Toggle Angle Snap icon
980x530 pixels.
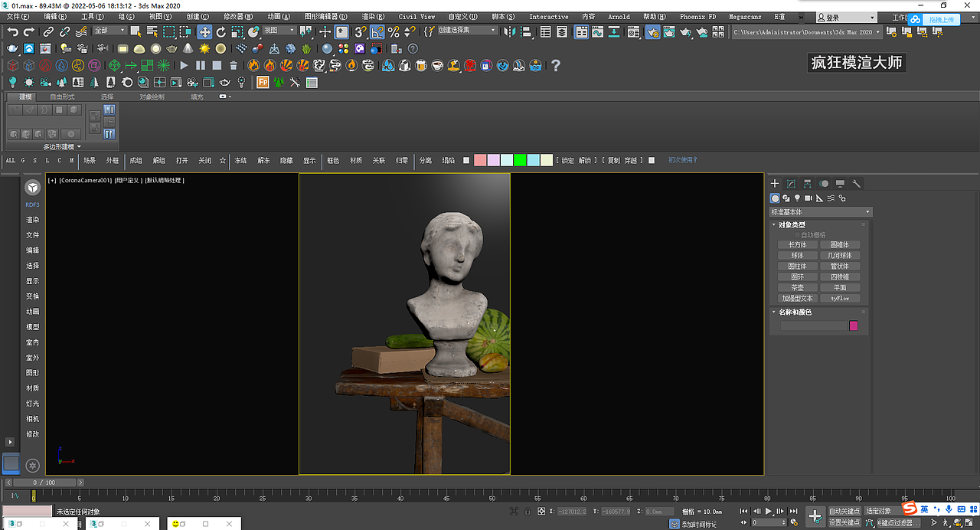tap(377, 32)
